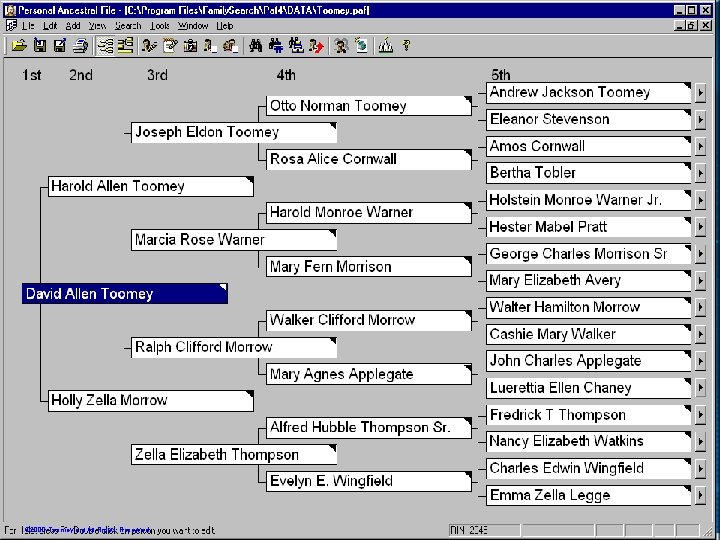Expand ancestors arrow beside Walter Hamilton Morrow

coord(700,307)
